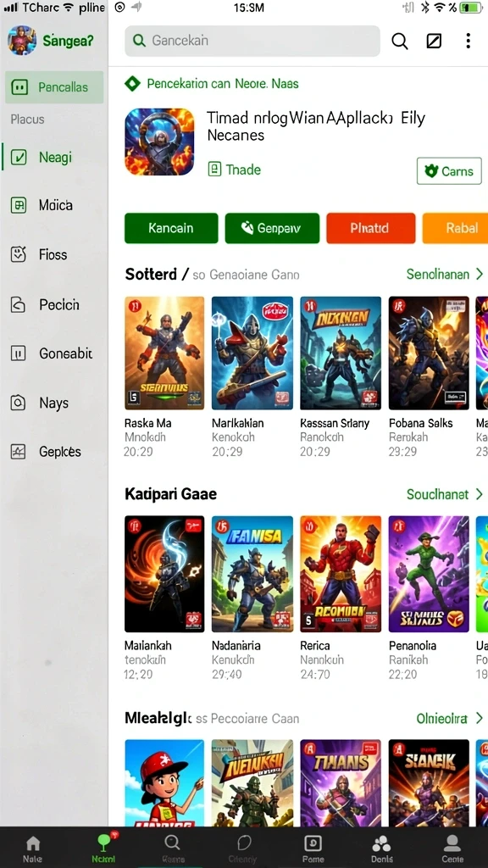The width and height of the screenshot is (488, 868).
Task: Click the green Kancain button
Action: coord(171,228)
